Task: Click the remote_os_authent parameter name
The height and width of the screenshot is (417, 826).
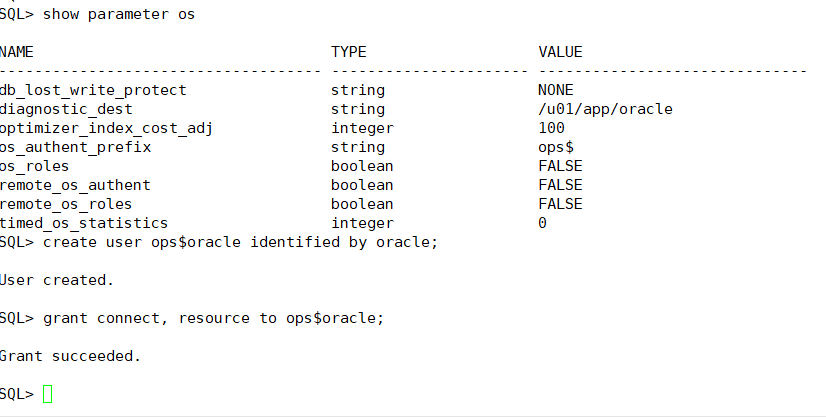Action: tap(76, 185)
